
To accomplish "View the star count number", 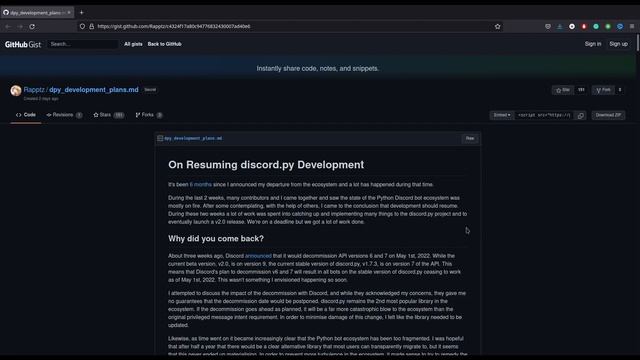I will [x=581, y=90].
